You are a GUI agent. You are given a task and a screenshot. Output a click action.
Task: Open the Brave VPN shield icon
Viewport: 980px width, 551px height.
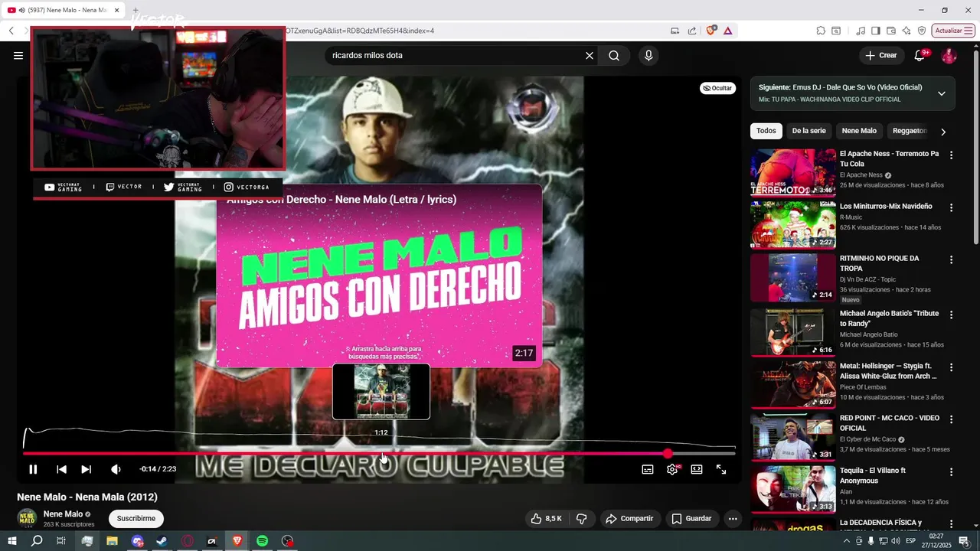coord(922,31)
